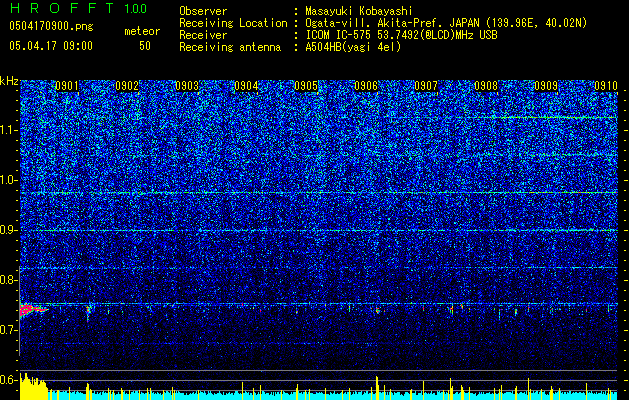This screenshot has width=629, height=400.
Task: Click the ICOM IC-575 receiver text
Action: tap(401, 35)
